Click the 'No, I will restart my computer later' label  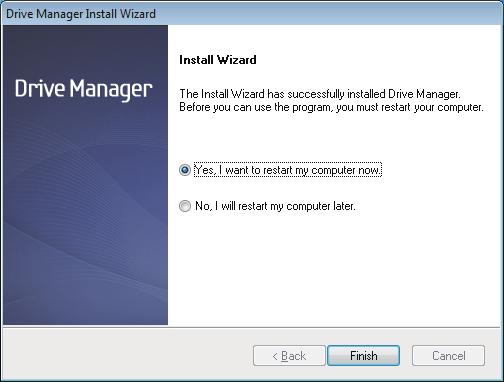(x=275, y=206)
